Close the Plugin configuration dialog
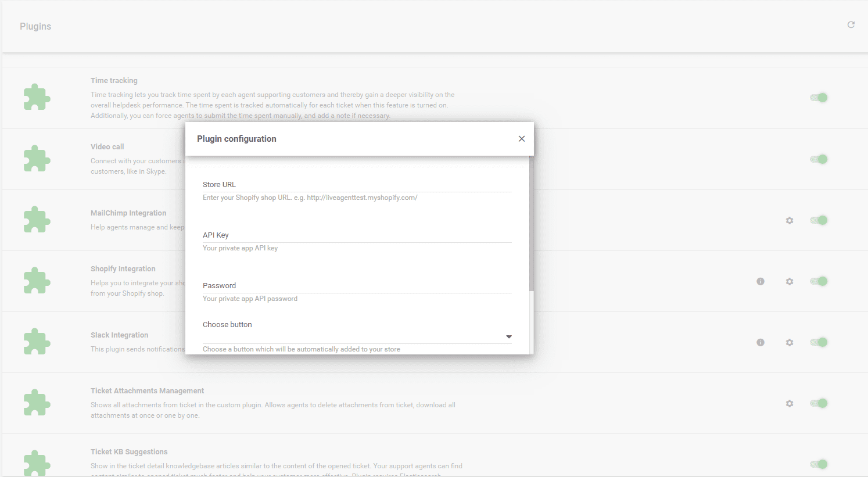Image resolution: width=868 pixels, height=477 pixels. tap(521, 138)
